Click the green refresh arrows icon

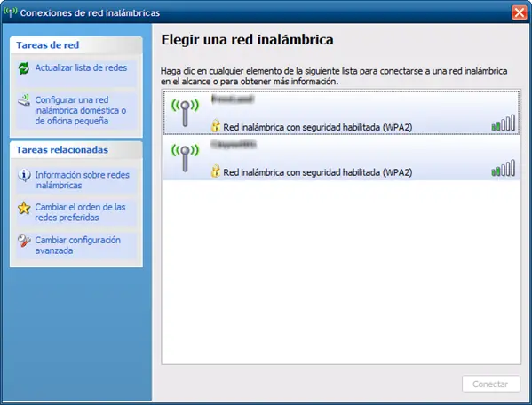(24, 68)
